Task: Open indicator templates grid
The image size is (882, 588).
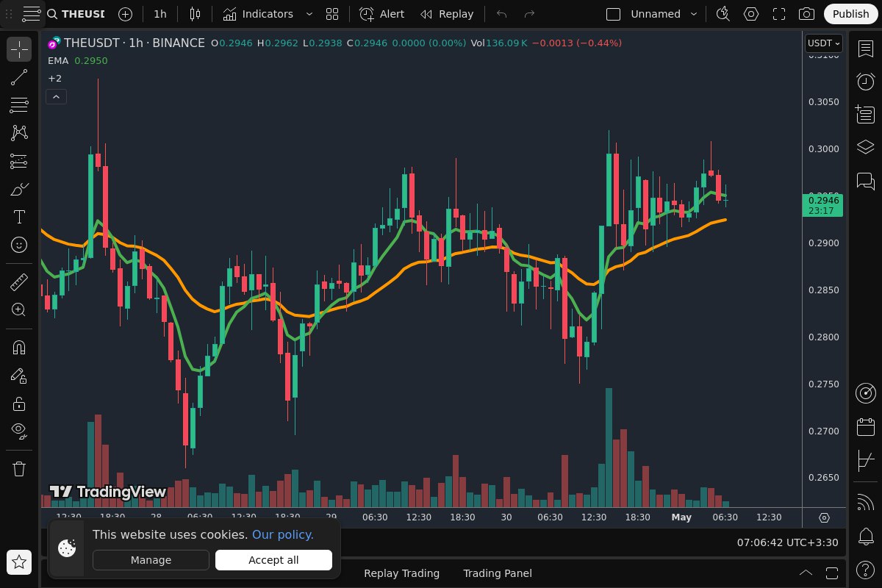Action: 332,14
